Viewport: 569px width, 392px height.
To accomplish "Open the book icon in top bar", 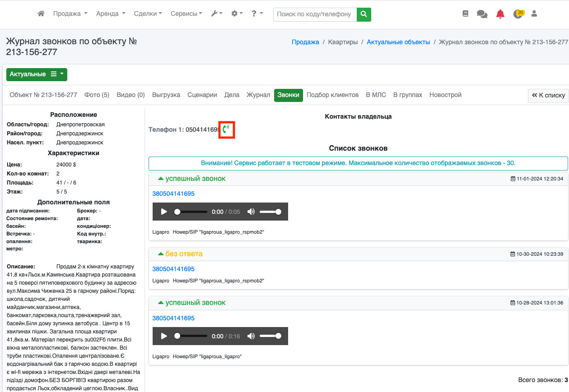I will (466, 14).
